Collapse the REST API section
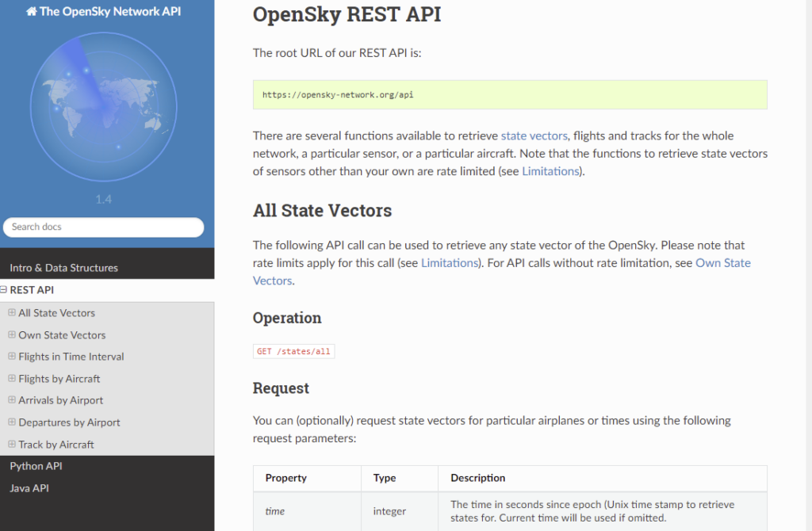The width and height of the screenshot is (812, 531). [x=6, y=289]
